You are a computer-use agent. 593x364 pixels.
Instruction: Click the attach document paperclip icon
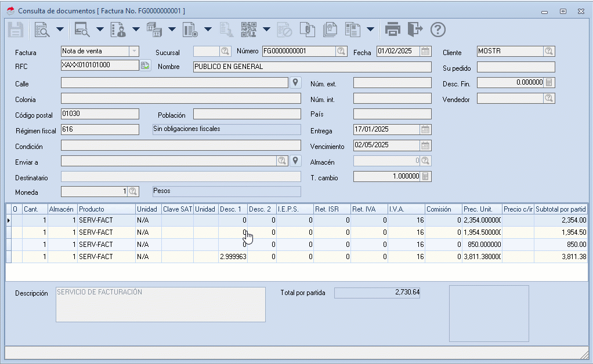tap(308, 30)
